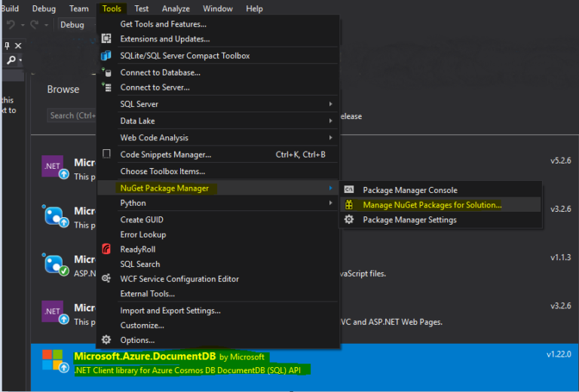Click the Connect to Database icon
This screenshot has width=579, height=392.
pos(106,72)
